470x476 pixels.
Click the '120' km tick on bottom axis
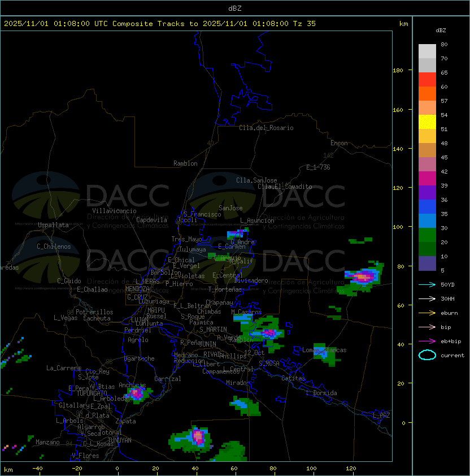tap(350, 469)
